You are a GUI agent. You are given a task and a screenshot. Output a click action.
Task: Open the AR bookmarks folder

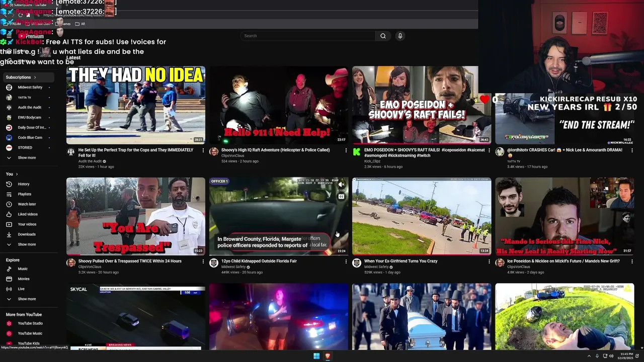pyautogui.click(x=80, y=24)
